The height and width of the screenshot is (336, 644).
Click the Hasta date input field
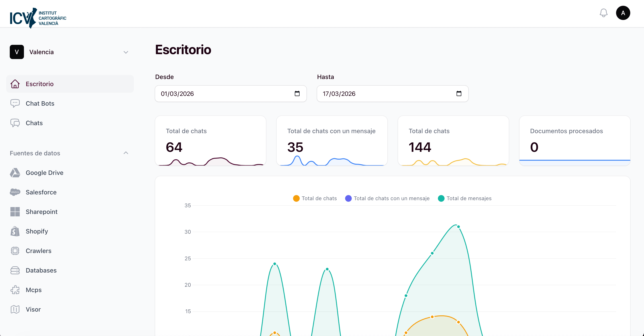coord(375,94)
